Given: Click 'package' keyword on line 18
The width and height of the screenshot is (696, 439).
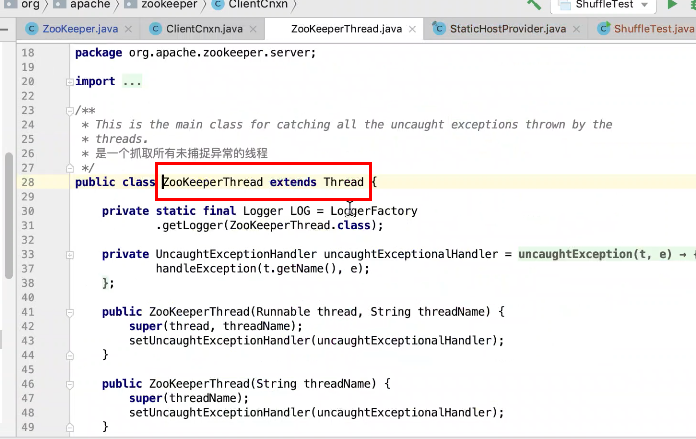Looking at the screenshot, I should 99,53.
